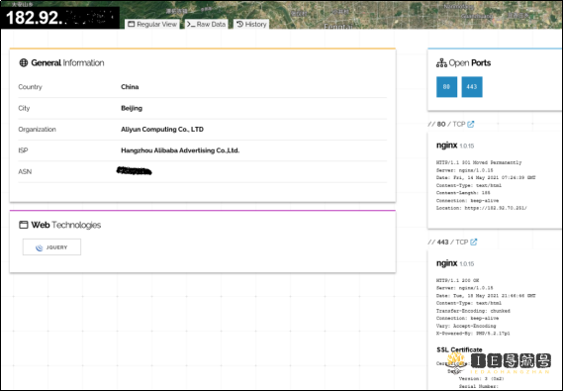Click the jQuery technology badge

pos(51,247)
